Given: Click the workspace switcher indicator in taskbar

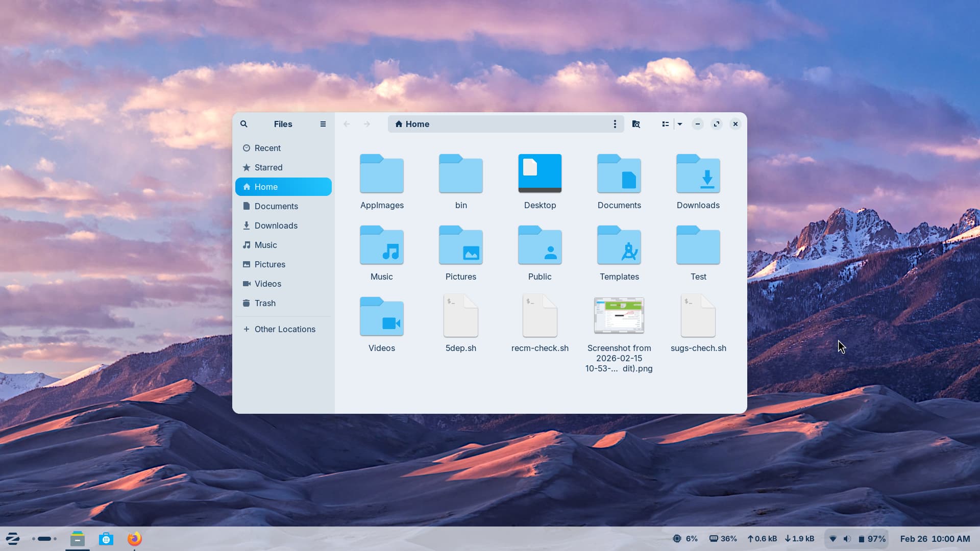Looking at the screenshot, I should click(44, 539).
